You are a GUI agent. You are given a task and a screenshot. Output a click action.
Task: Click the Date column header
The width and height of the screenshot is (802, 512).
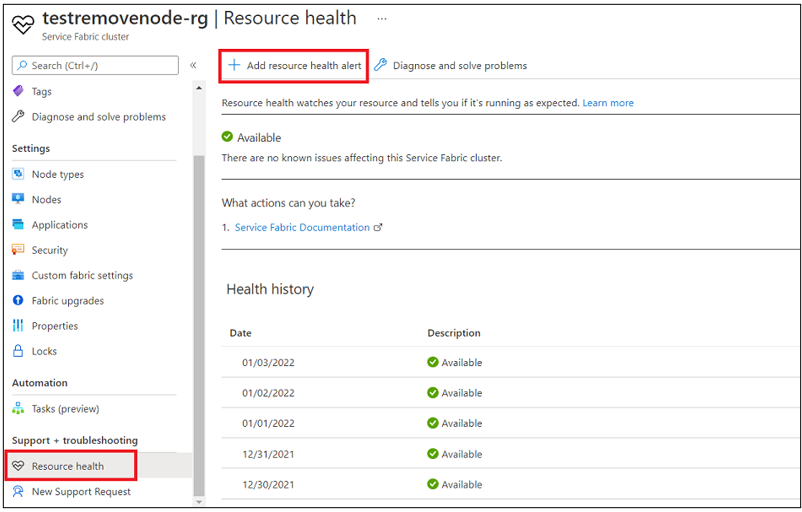(240, 333)
